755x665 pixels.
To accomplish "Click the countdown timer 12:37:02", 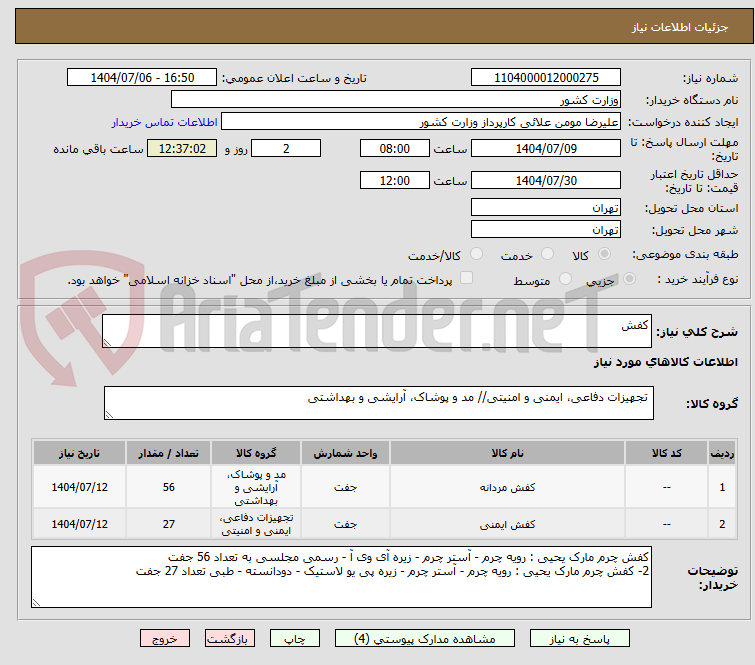I will [182, 148].
